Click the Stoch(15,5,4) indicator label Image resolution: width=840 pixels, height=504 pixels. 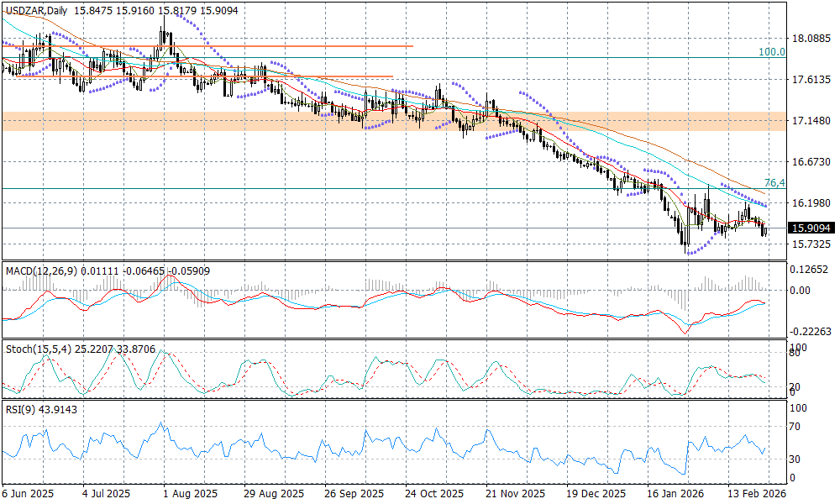pos(39,347)
